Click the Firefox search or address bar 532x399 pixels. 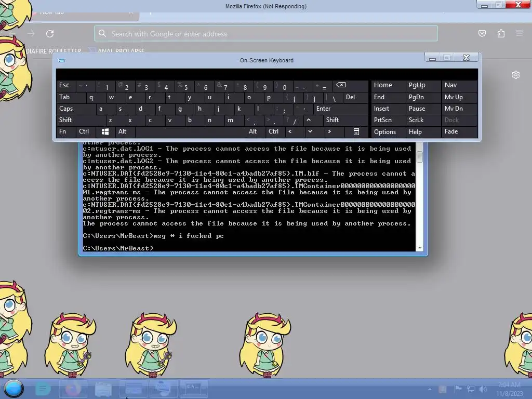[x=266, y=34]
